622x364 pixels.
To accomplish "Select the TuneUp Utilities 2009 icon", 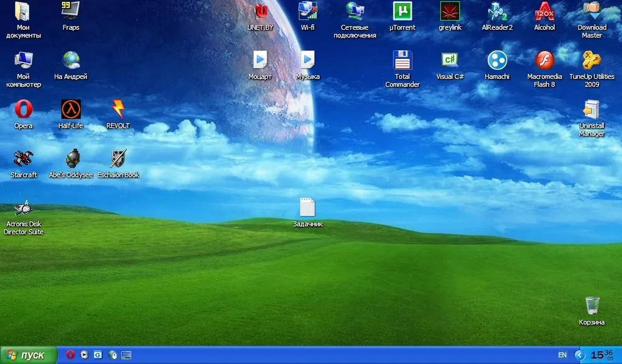I will (x=592, y=61).
